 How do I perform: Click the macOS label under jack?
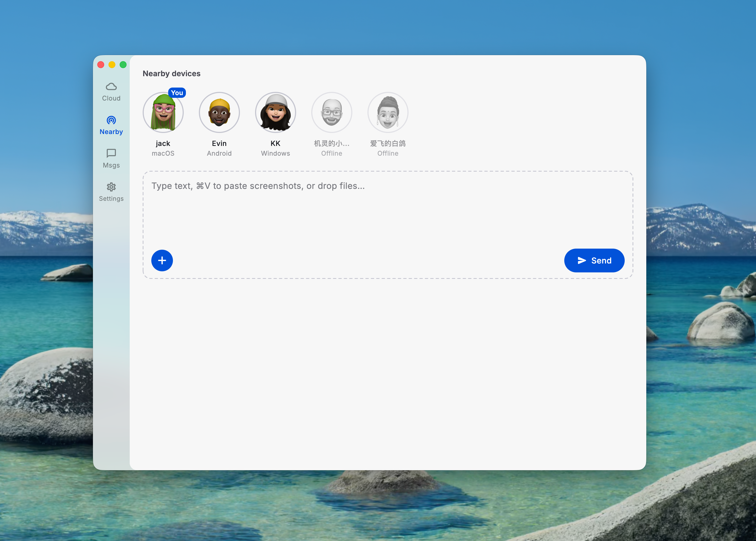tap(163, 153)
